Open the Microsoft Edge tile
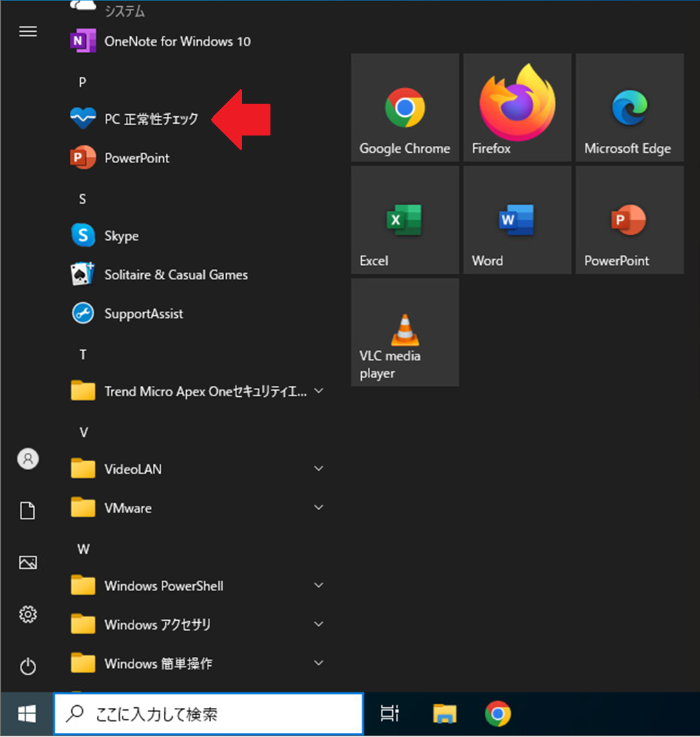This screenshot has width=700, height=737. tap(629, 108)
